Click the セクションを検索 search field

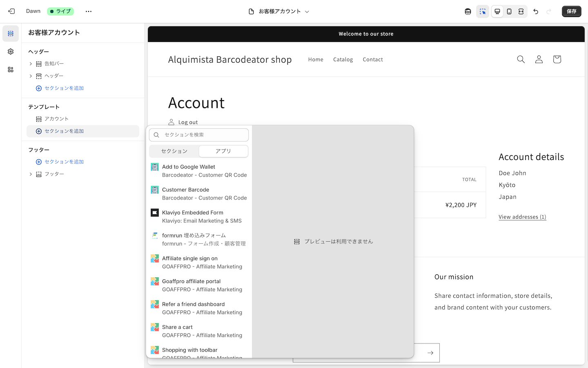click(x=203, y=135)
